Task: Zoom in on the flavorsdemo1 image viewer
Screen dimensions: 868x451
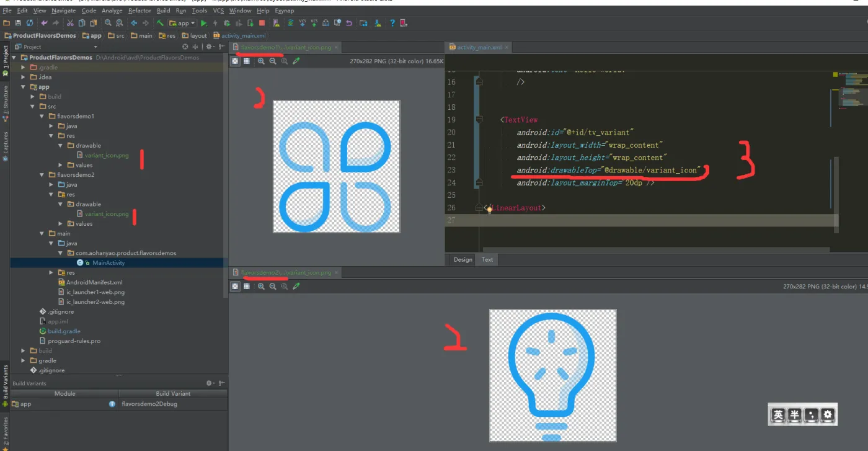Action: (261, 61)
